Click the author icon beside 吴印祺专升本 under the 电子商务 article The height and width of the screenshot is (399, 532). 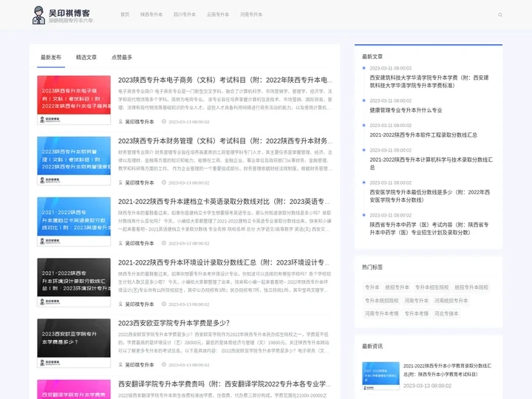120,121
